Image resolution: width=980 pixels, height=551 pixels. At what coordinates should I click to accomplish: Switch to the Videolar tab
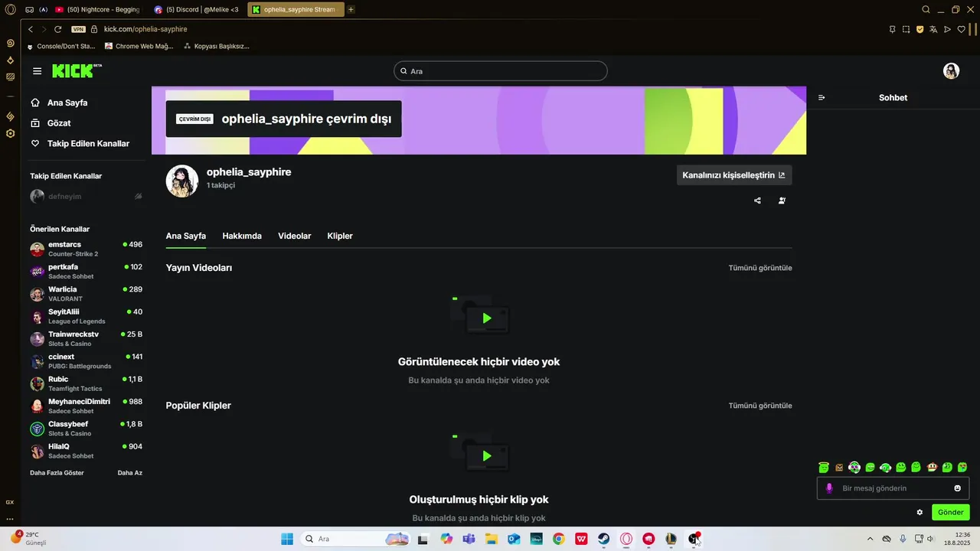(x=294, y=236)
